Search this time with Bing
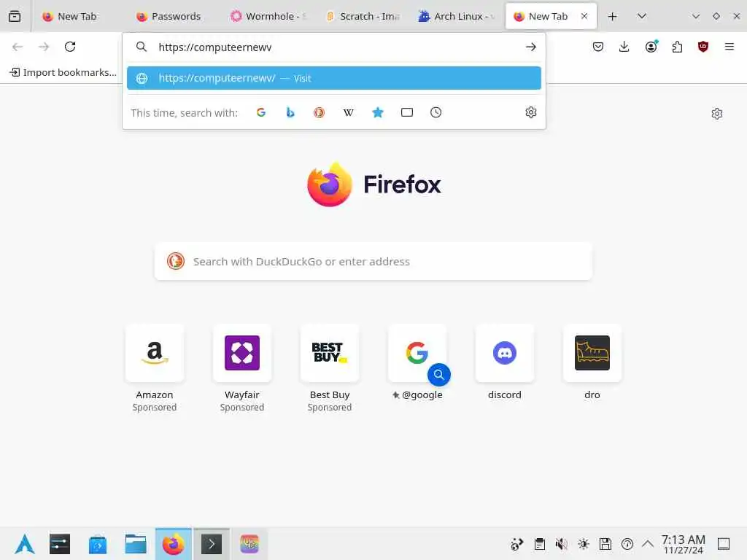Viewport: 747px width, 560px height. [x=290, y=112]
